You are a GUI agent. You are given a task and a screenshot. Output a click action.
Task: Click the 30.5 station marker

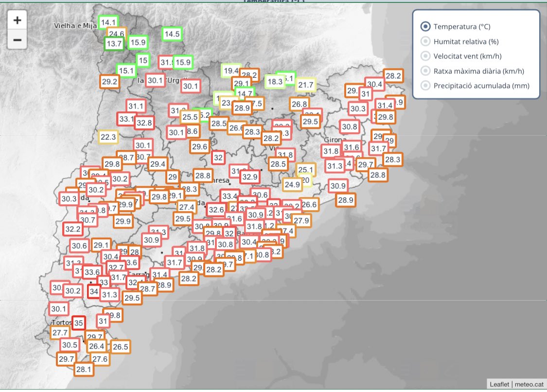(x=70, y=345)
